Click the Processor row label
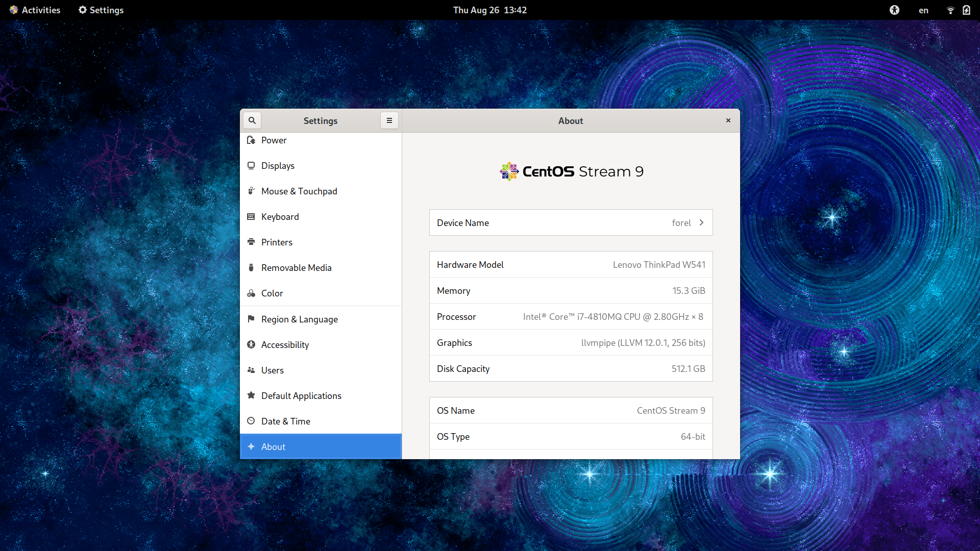 tap(456, 317)
